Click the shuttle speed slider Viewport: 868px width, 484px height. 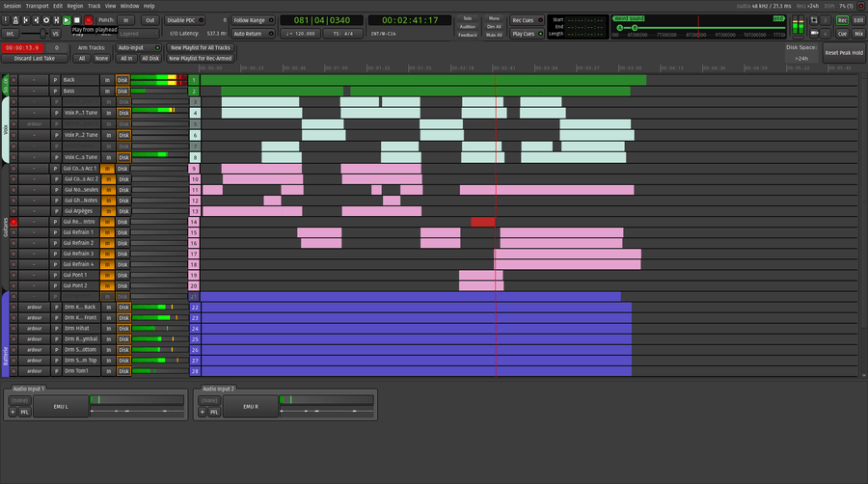pyautogui.click(x=43, y=33)
